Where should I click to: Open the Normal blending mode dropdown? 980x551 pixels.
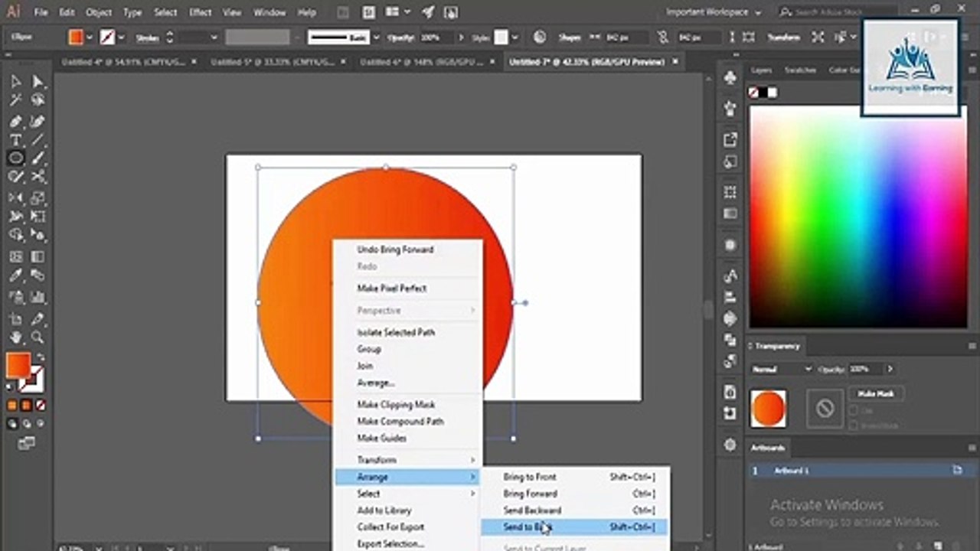[781, 369]
